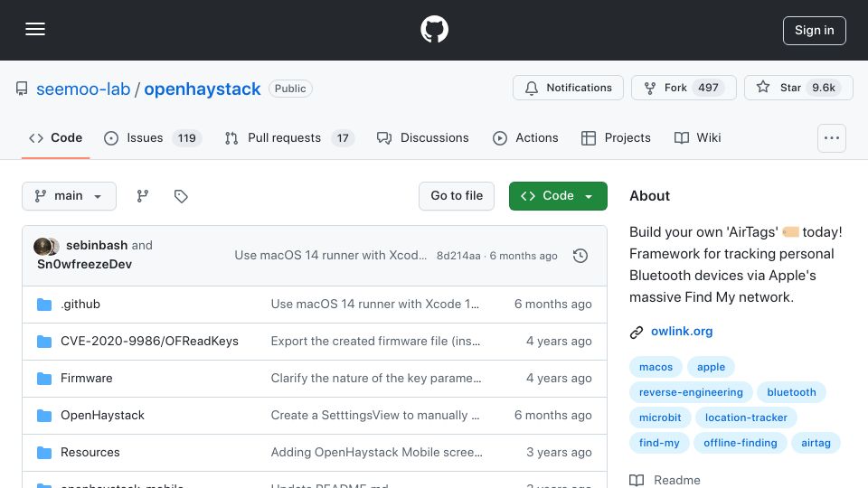Image resolution: width=868 pixels, height=488 pixels.
Task: Select the reverse-engineering topic tag
Action: click(x=691, y=392)
